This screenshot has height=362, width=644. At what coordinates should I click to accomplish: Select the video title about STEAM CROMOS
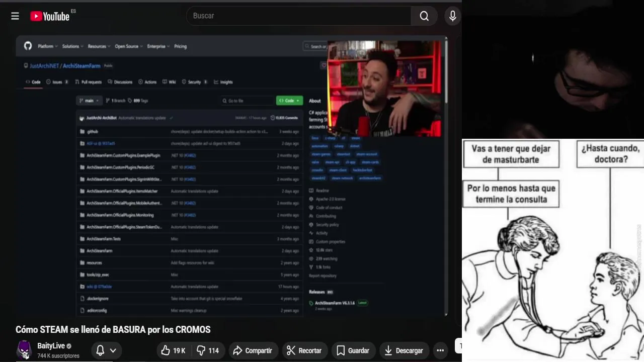point(113,330)
